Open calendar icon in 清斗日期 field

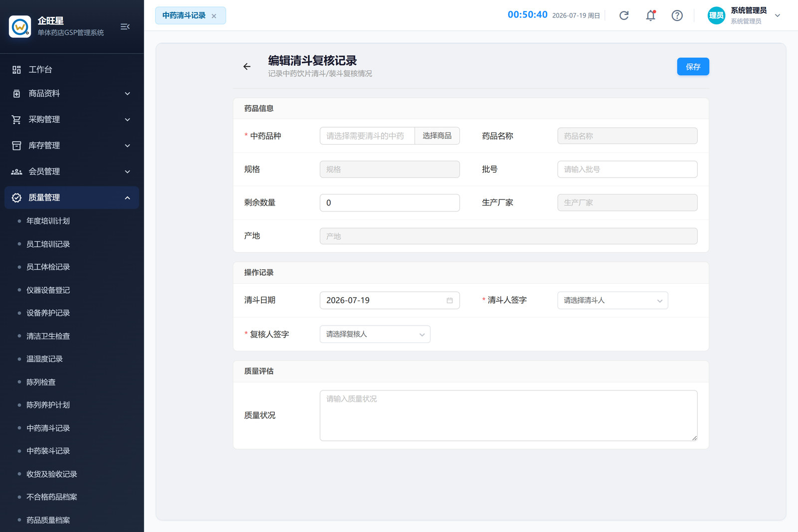[x=449, y=301]
